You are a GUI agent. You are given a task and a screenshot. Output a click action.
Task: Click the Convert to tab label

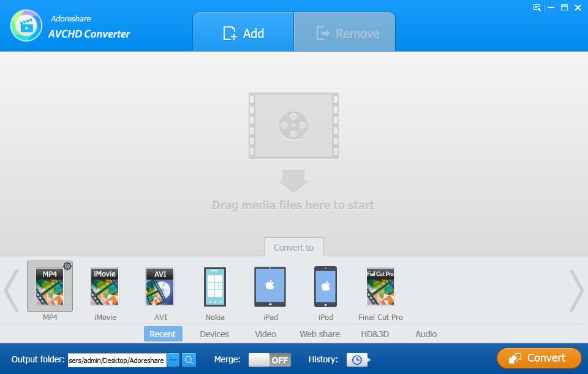pos(293,248)
